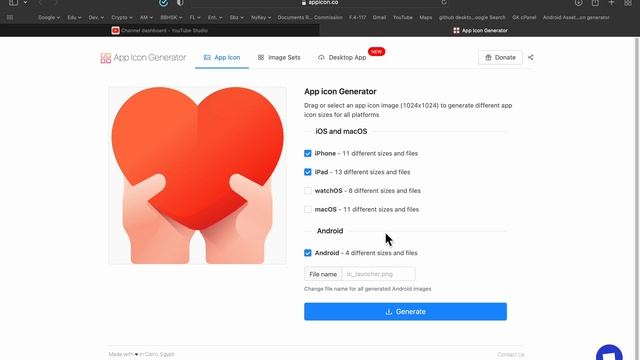
Task: Expand the FL bookmarks folder
Action: [x=195, y=18]
